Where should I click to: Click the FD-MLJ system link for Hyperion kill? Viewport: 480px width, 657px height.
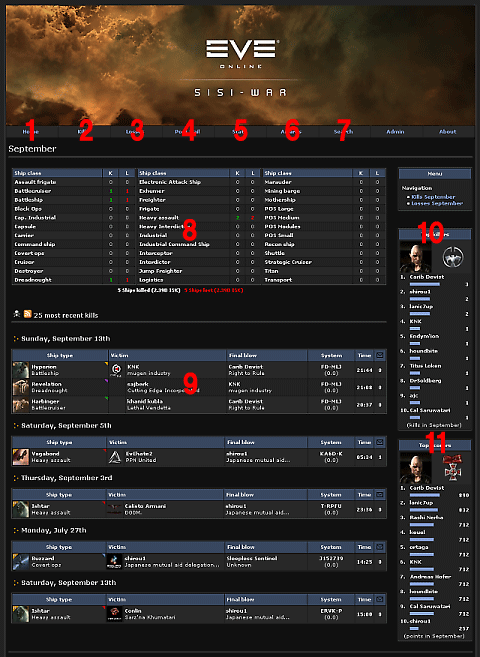331,367
